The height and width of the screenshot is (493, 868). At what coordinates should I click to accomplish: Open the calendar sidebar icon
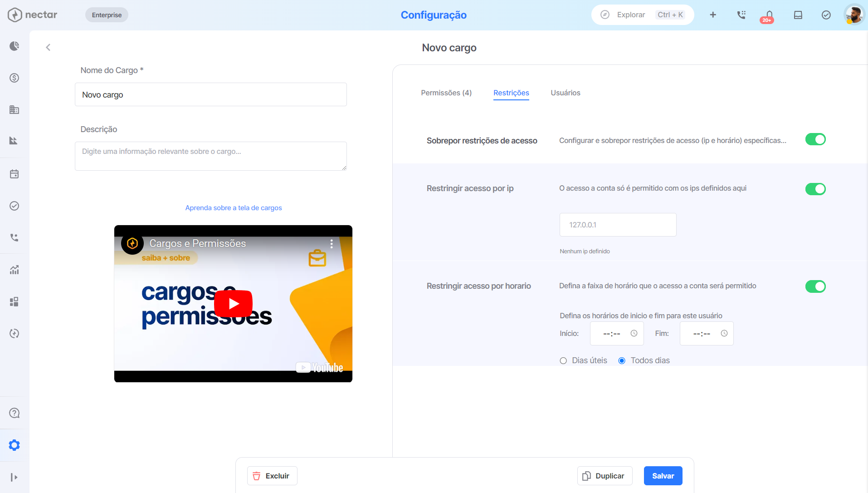tap(15, 174)
